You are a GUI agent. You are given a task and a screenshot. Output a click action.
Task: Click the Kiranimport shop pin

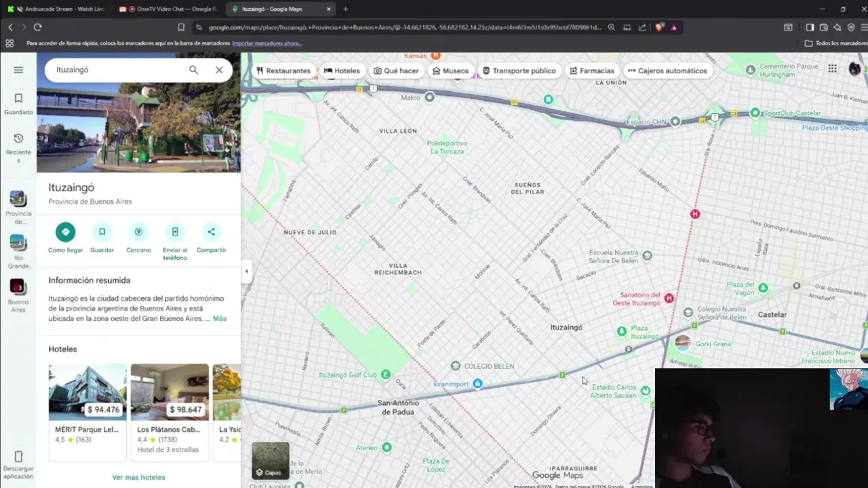coord(477,384)
